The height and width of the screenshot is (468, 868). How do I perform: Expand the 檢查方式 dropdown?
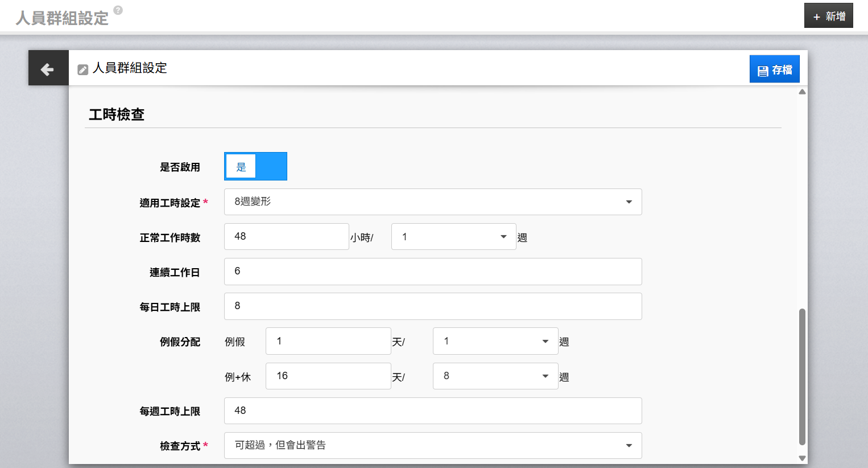(433, 445)
